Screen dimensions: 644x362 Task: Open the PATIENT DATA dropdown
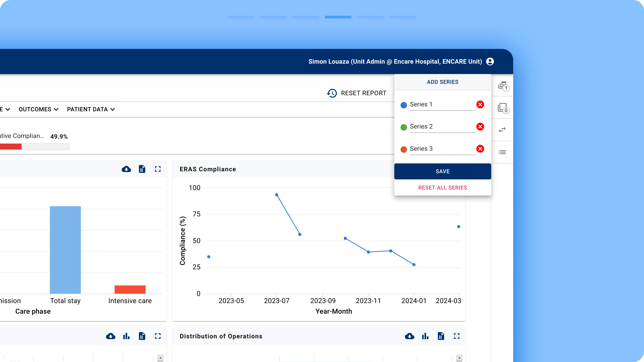[91, 109]
